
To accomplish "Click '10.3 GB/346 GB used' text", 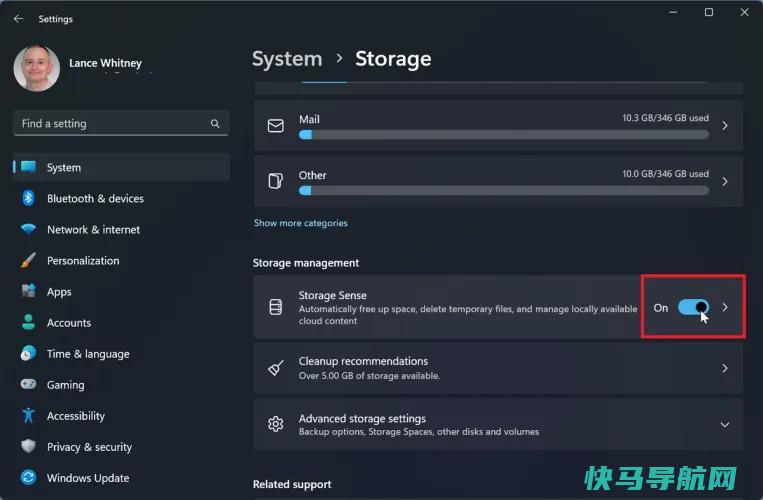I will 666,118.
